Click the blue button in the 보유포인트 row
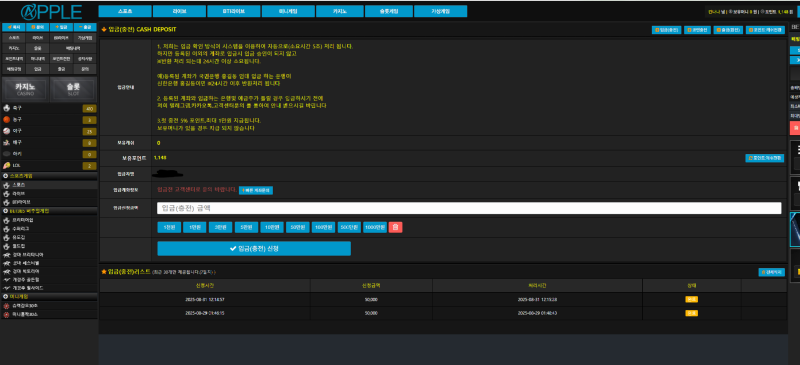This screenshot has width=800, height=365. (x=765, y=158)
